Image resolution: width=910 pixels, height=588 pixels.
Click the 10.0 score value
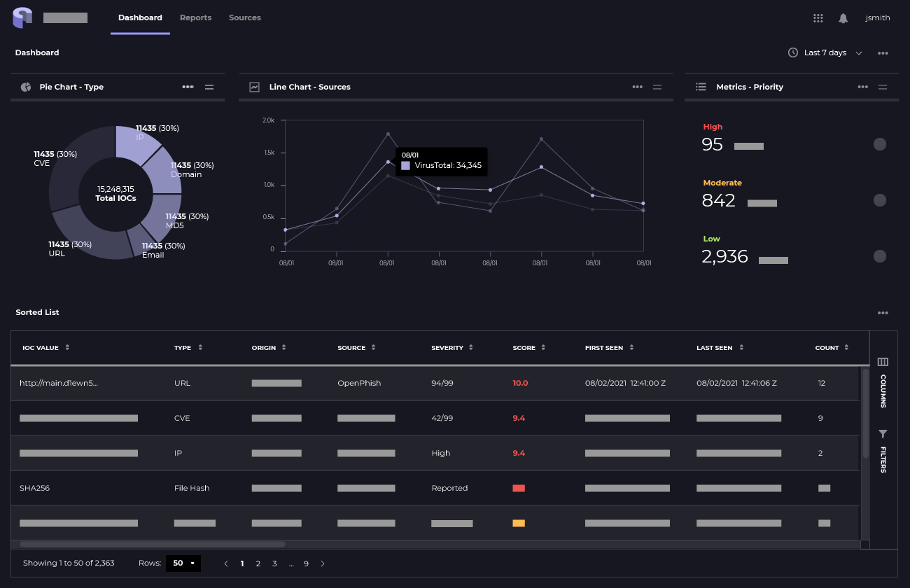pos(520,383)
